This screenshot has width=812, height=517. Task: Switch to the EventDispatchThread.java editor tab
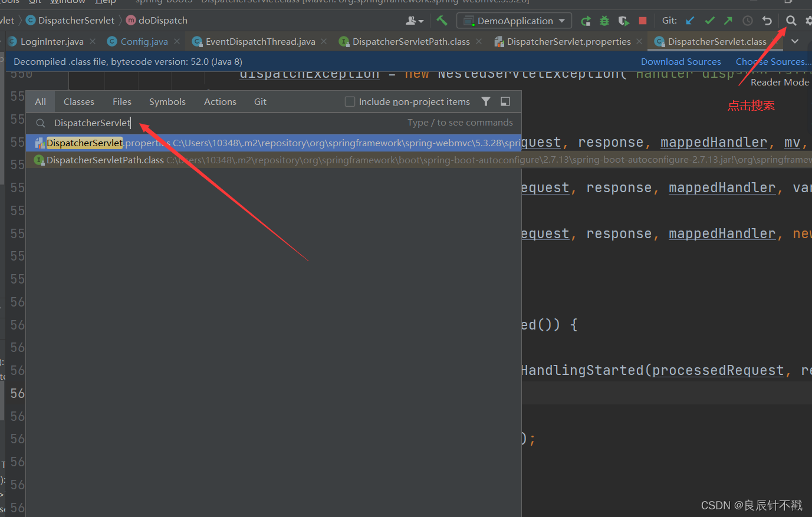click(x=260, y=42)
